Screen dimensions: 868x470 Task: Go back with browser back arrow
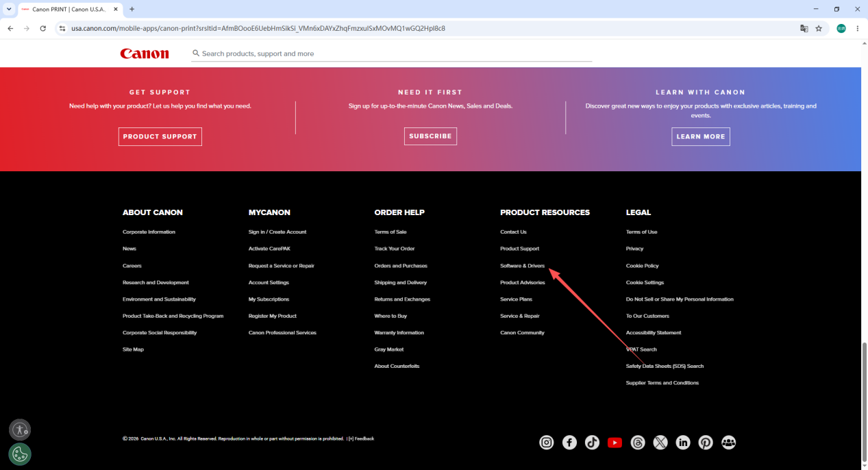pos(10,28)
